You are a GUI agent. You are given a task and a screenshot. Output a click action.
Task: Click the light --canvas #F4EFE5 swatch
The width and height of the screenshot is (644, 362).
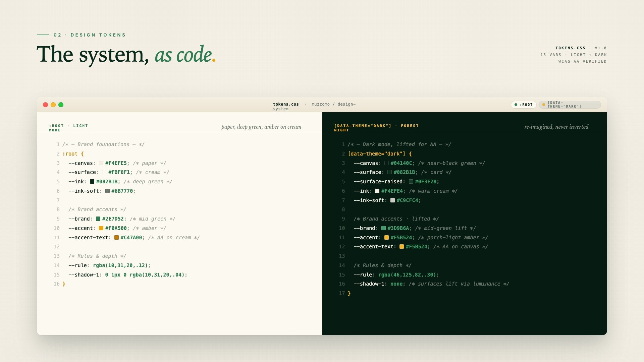coord(101,163)
